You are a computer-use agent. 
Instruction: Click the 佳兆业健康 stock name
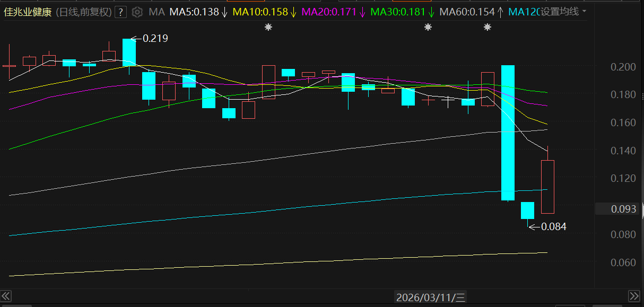click(x=28, y=12)
